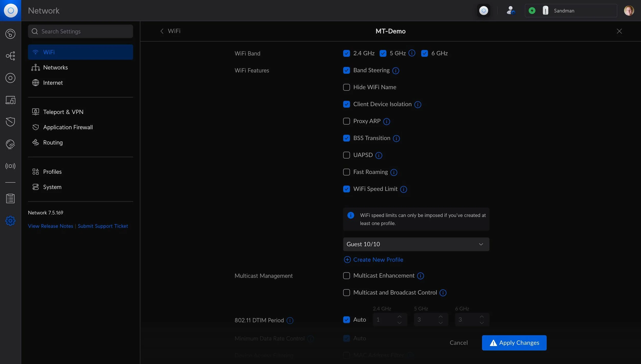Open the Admin management icon in top bar

[x=510, y=11]
